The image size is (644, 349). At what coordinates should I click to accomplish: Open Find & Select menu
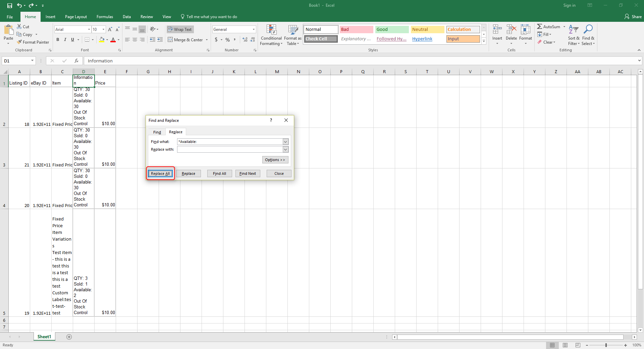pos(588,35)
